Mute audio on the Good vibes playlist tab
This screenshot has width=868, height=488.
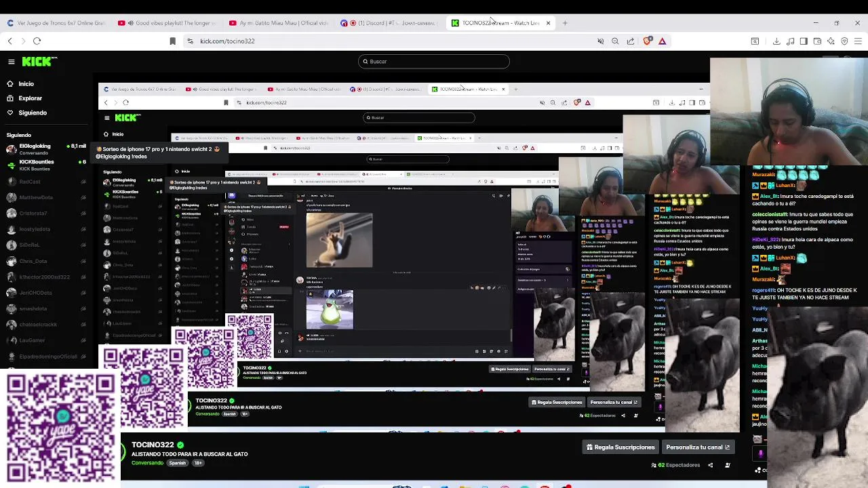point(130,23)
